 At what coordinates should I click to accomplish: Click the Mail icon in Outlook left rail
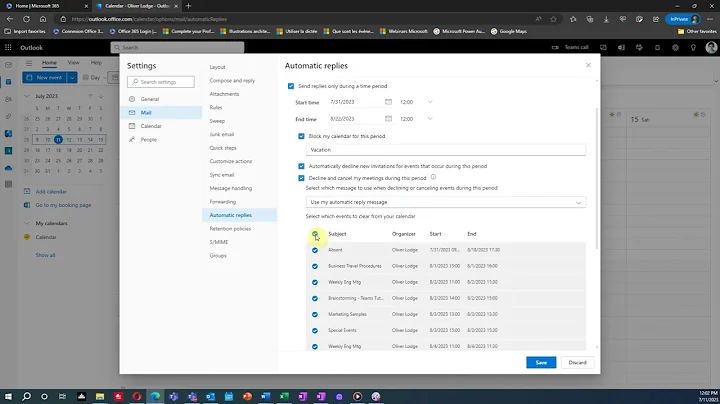pyautogui.click(x=8, y=65)
